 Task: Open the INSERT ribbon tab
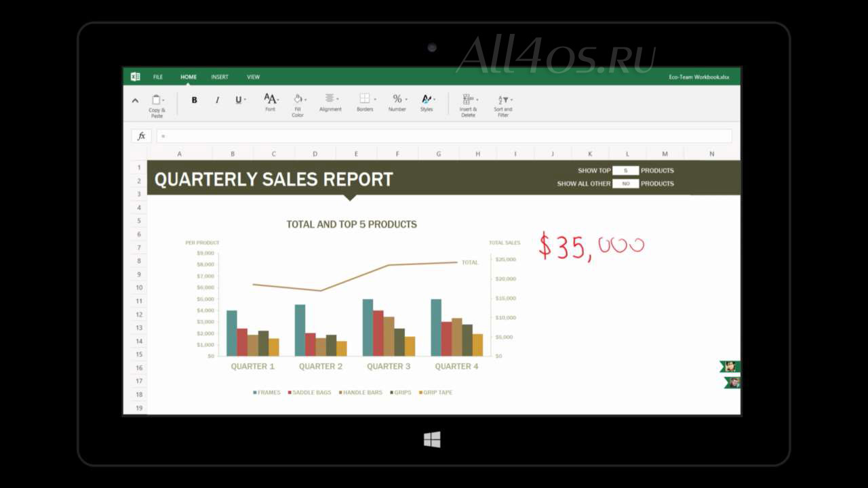click(x=220, y=77)
